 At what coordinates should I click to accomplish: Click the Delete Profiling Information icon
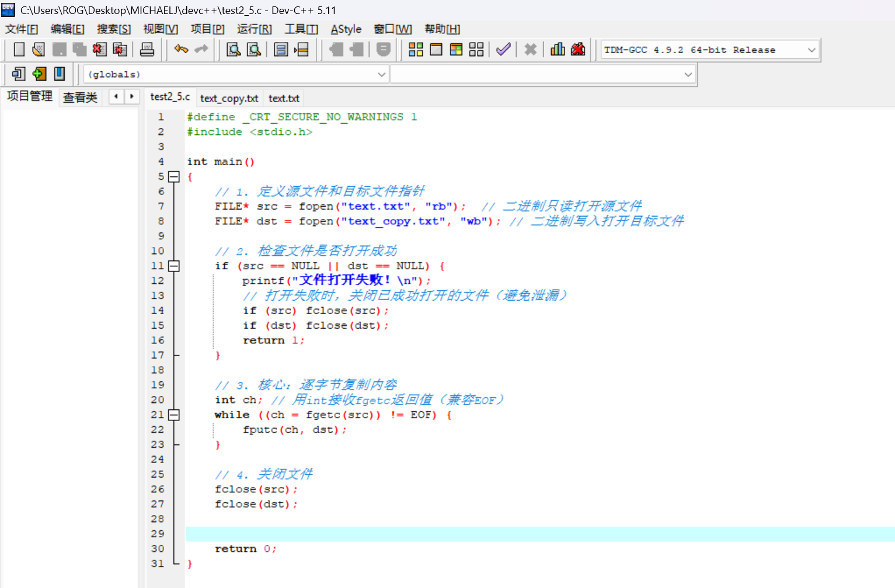coord(578,50)
